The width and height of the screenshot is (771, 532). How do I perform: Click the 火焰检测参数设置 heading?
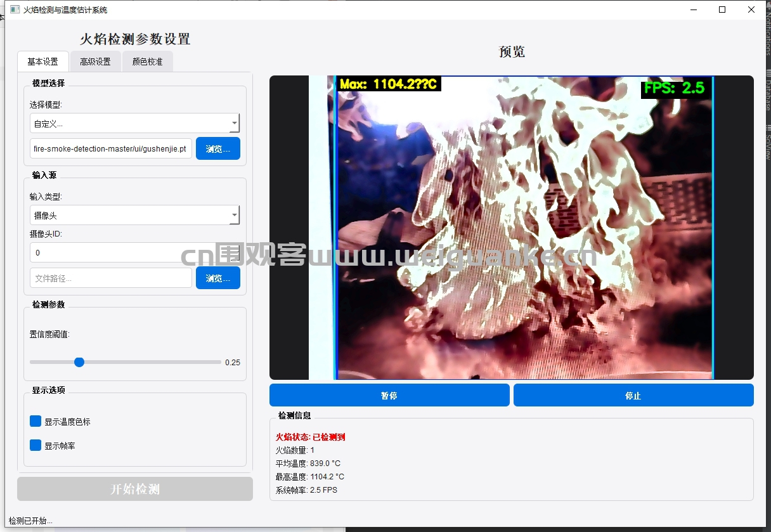135,39
